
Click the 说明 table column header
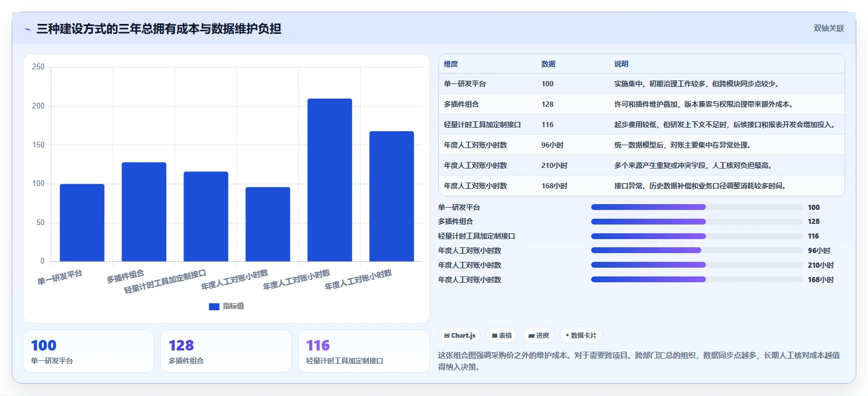(621, 64)
